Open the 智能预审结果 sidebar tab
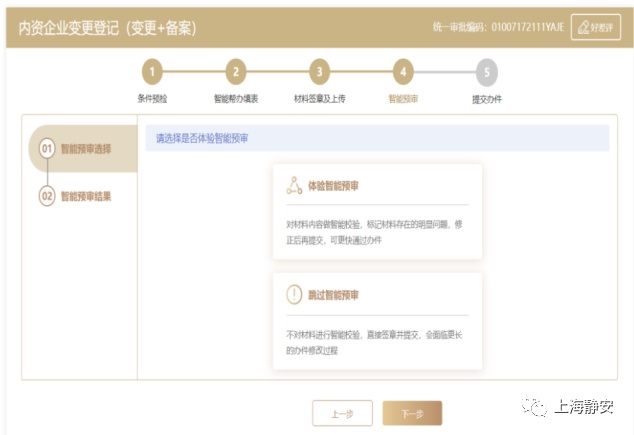 83,196
